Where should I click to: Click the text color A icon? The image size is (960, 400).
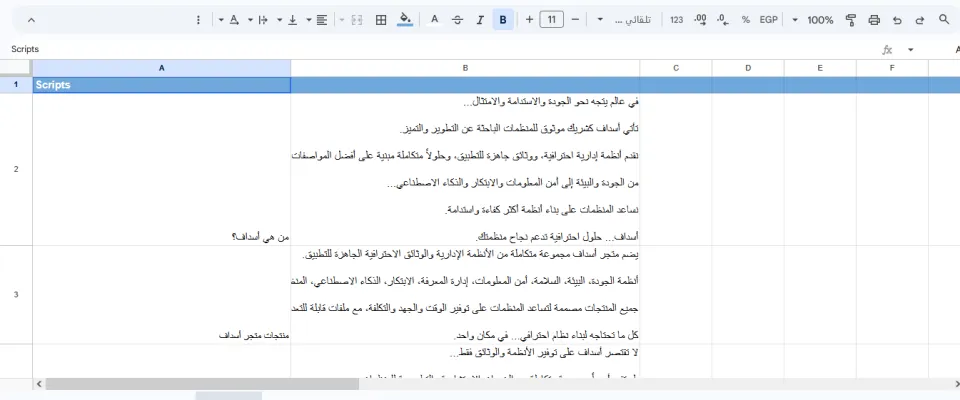(x=435, y=20)
